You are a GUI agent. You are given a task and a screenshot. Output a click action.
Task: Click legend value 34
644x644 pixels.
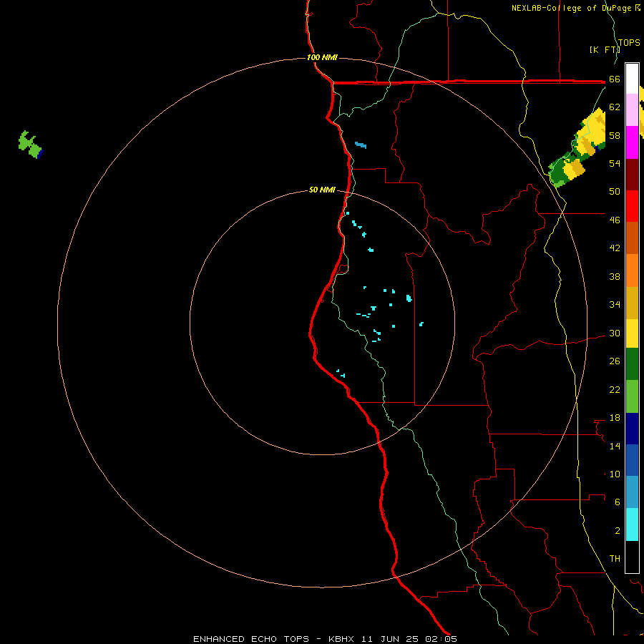(615, 304)
